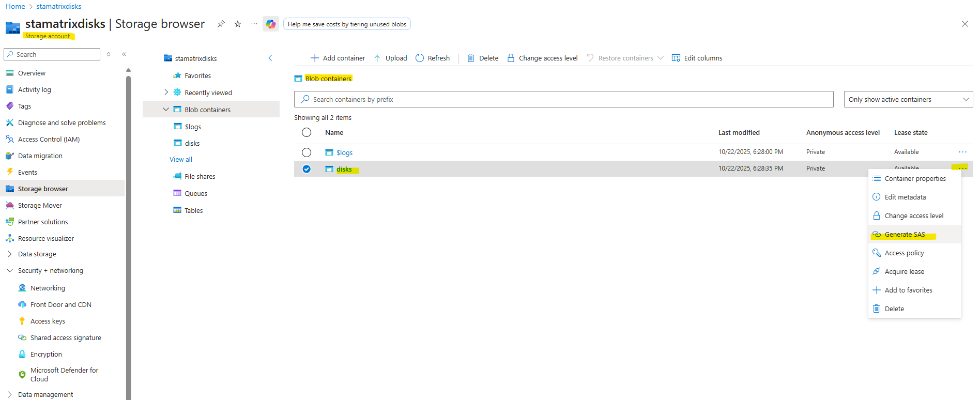Select the $logs container row checkbox
Image resolution: width=980 pixels, height=400 pixels.
[307, 152]
